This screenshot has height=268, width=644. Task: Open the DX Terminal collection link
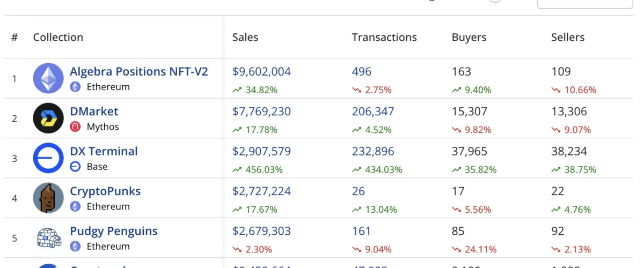pos(104,151)
